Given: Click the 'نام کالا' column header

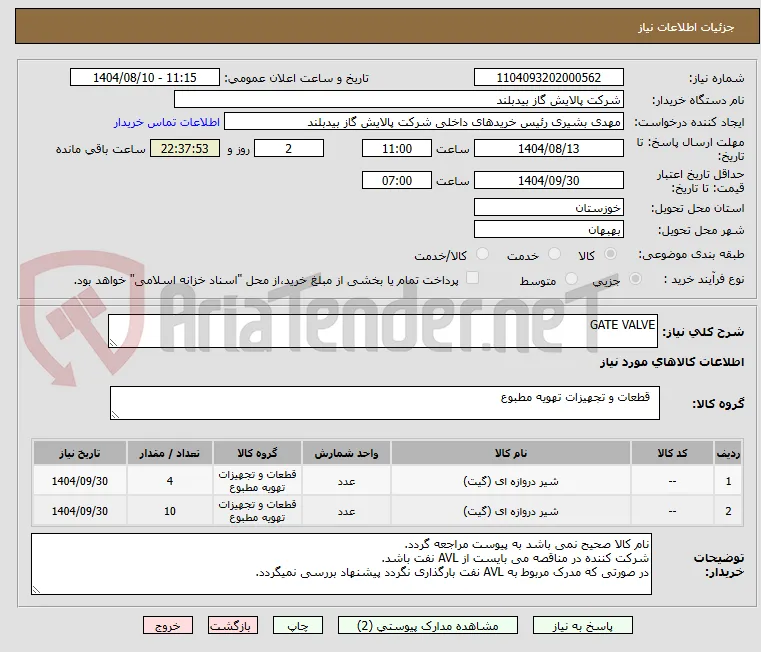Looking at the screenshot, I should point(511,453).
